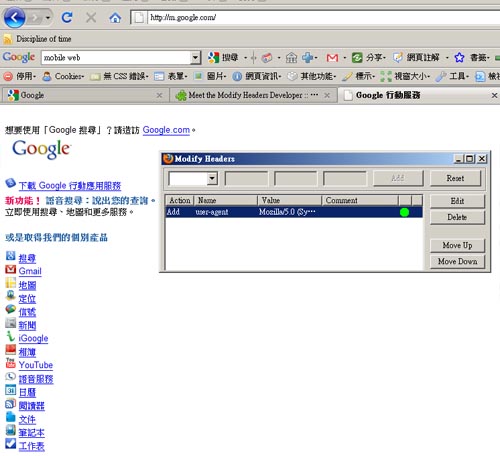Image resolution: width=500 pixels, height=456 pixels.
Task: Open the Cookies menu in developer toolbar
Action: (63, 76)
